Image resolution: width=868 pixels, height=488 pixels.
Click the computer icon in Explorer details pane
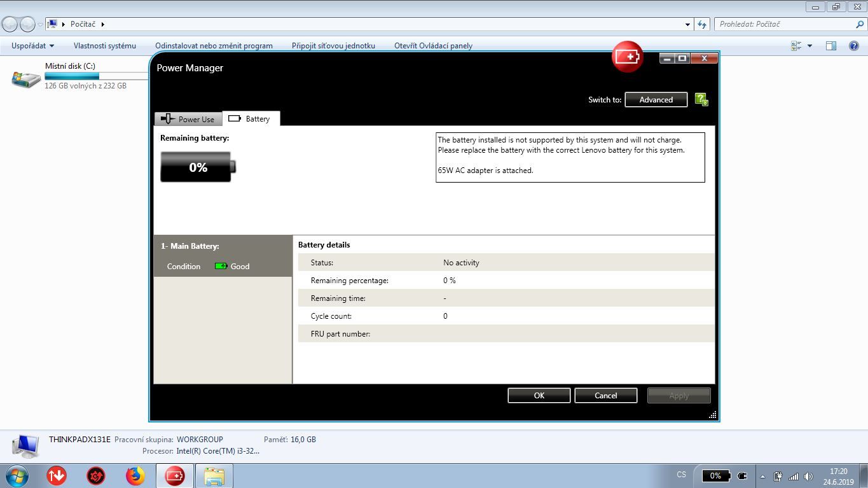pos(25,447)
